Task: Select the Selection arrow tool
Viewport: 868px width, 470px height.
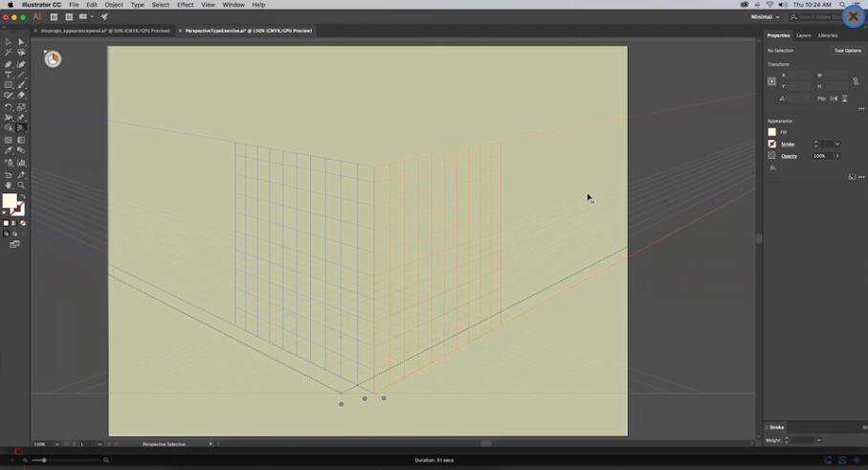Action: click(x=9, y=42)
